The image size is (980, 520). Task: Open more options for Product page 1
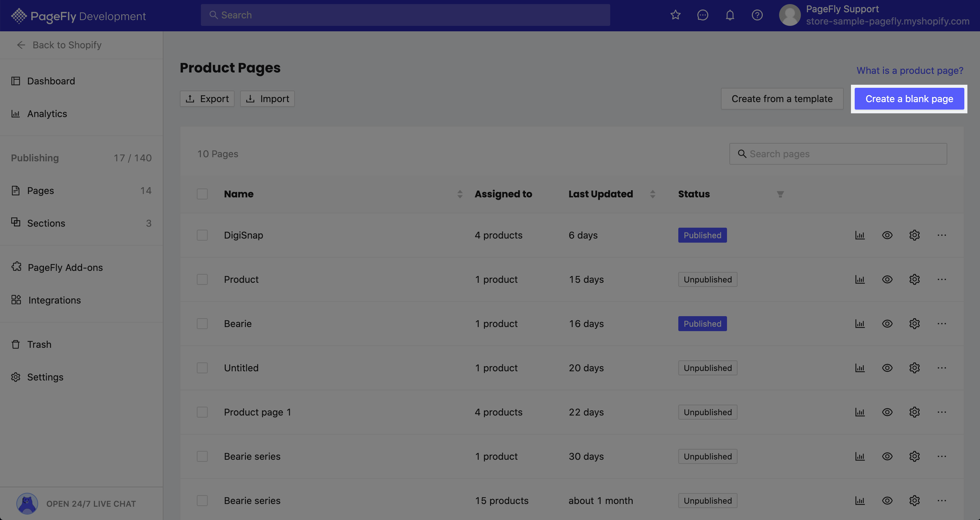click(942, 412)
